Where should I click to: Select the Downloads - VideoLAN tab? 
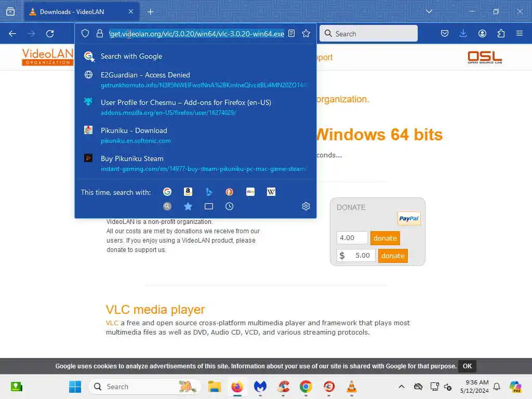coord(82,11)
